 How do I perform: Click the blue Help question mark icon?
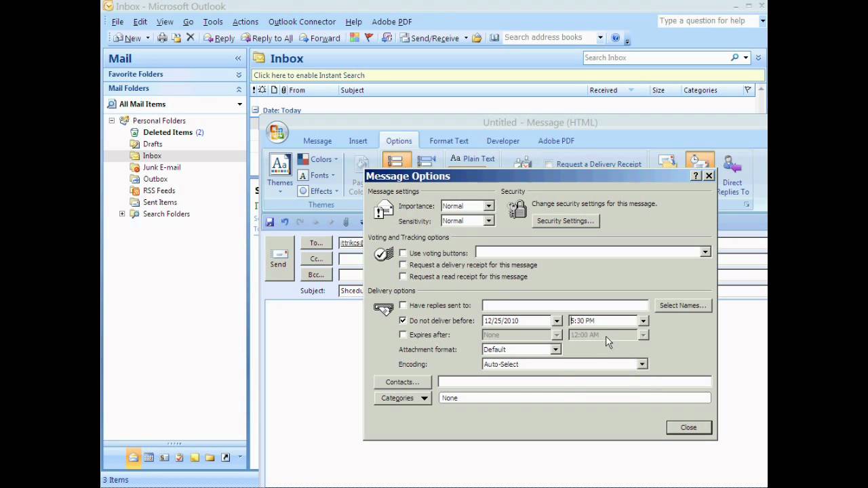tap(615, 38)
